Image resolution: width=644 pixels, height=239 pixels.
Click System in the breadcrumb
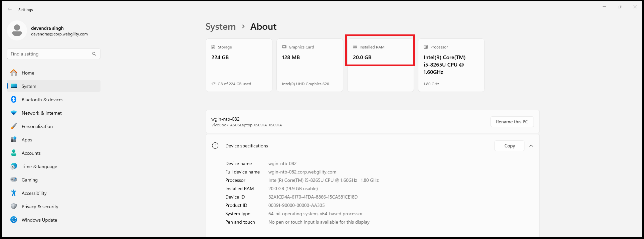(220, 27)
